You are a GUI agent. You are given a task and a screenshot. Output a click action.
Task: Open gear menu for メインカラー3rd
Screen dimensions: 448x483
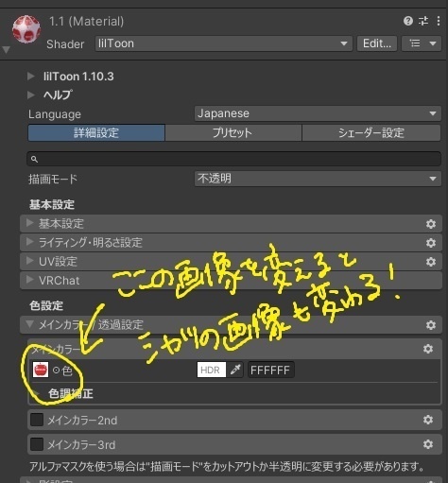click(x=428, y=444)
